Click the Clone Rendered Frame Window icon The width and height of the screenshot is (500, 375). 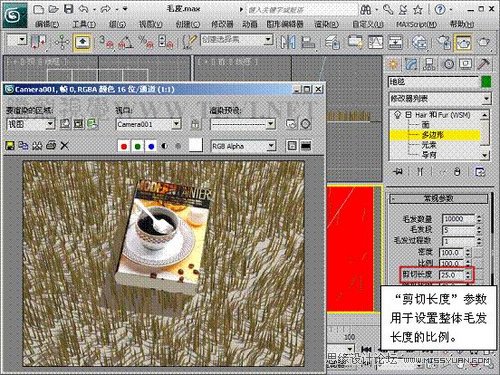(37, 146)
